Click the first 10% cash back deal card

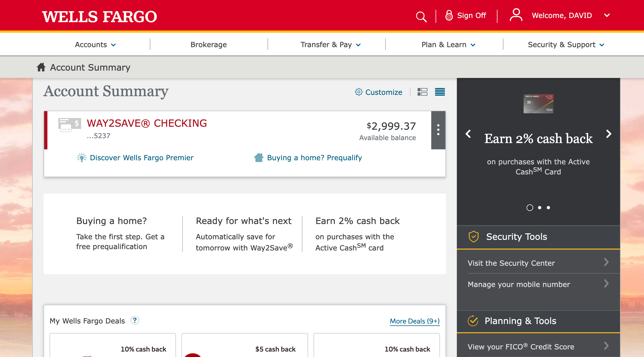pyautogui.click(x=113, y=345)
